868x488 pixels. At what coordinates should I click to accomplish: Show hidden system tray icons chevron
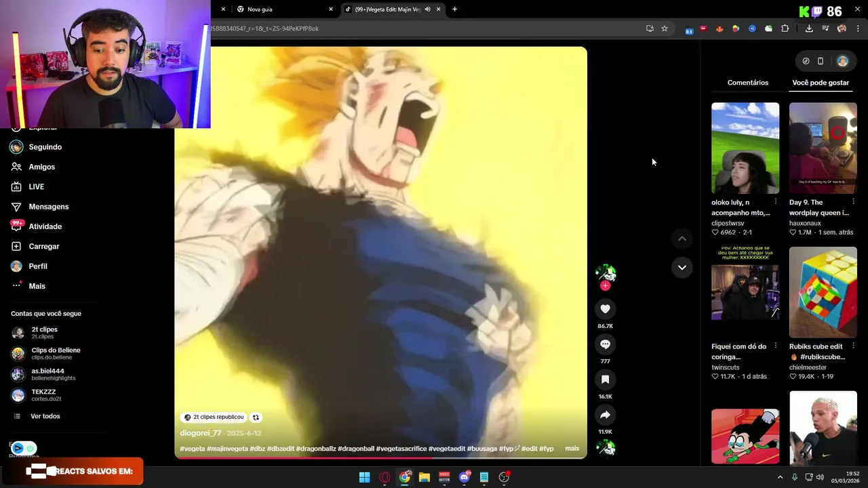tap(780, 477)
